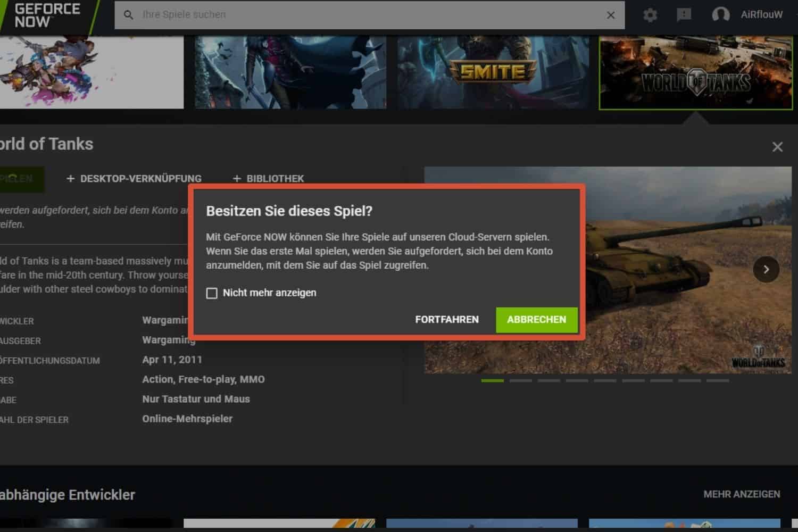Show next screenshot with the arrow button

click(x=766, y=269)
